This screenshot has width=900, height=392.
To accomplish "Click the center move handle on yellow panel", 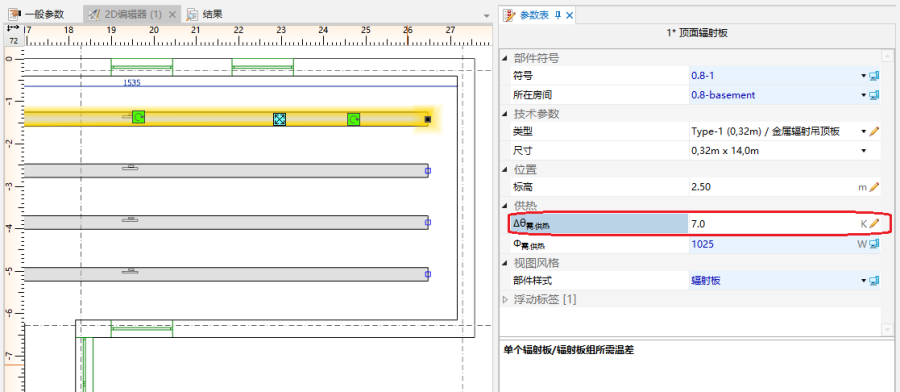I will coord(280,119).
